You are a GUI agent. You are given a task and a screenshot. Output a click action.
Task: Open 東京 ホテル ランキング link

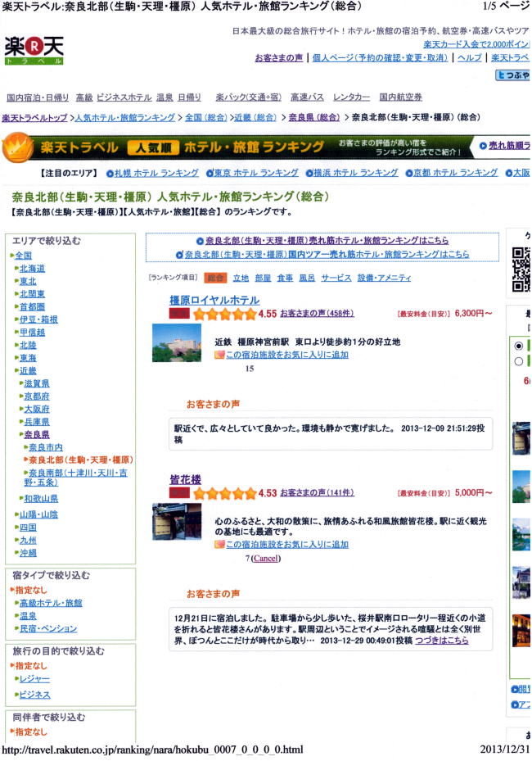click(256, 173)
